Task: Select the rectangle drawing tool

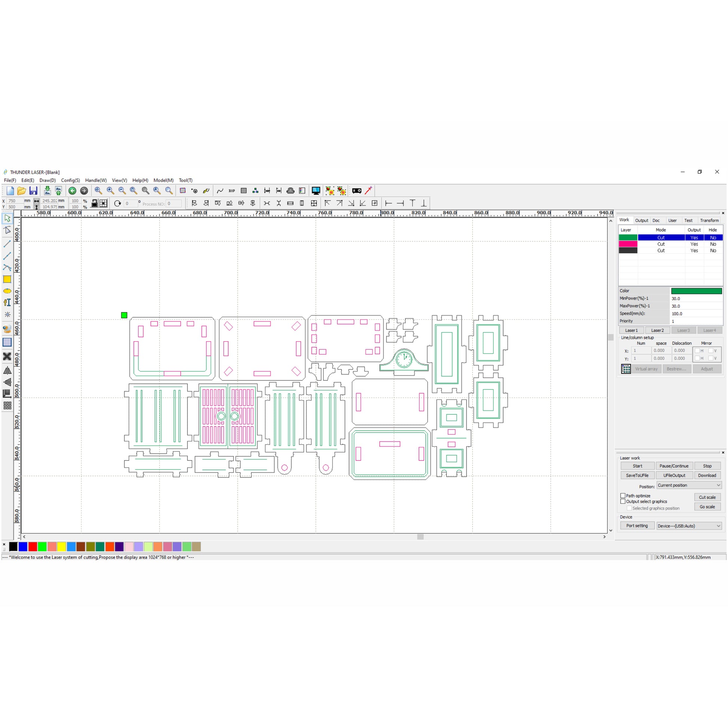Action: tap(7, 279)
